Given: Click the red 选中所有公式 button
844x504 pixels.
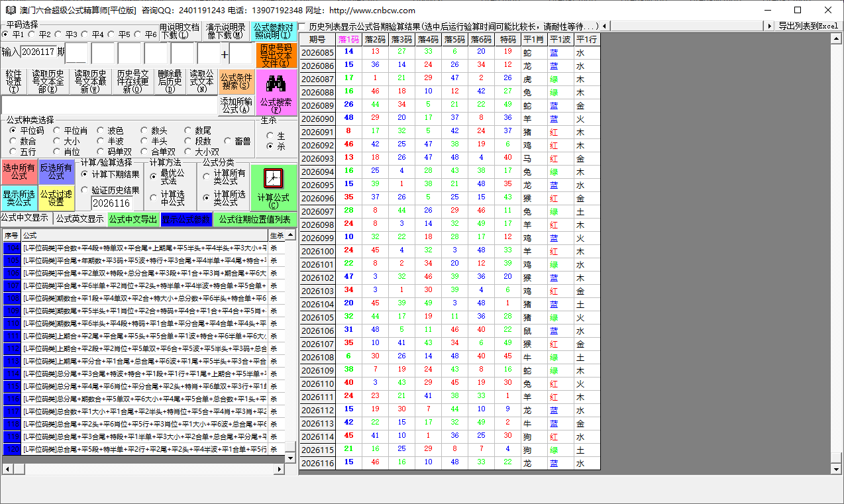Looking at the screenshot, I should click(x=19, y=172).
